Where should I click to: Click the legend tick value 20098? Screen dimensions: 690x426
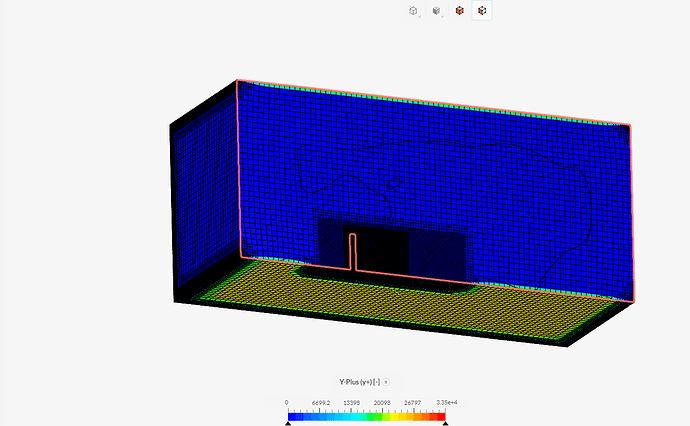[x=382, y=403]
